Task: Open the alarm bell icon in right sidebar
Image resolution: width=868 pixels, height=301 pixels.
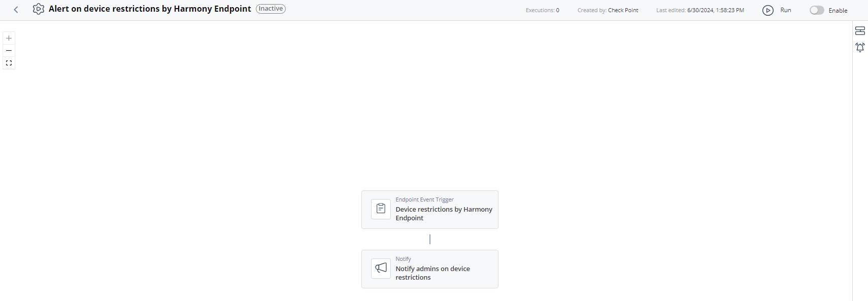Action: (x=860, y=47)
